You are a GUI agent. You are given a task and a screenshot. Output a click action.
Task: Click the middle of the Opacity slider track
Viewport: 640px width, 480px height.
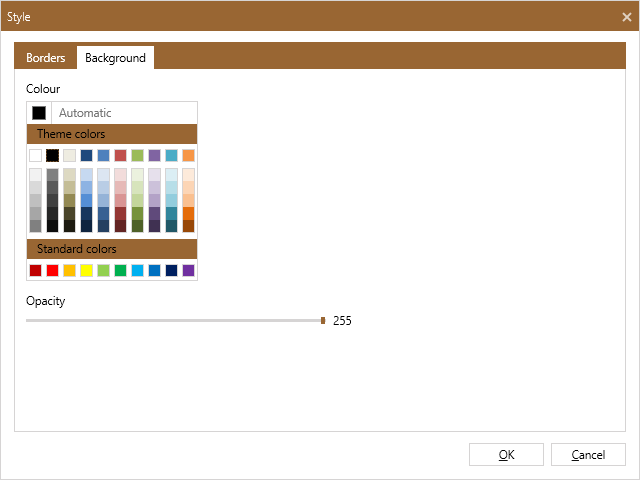pyautogui.click(x=174, y=320)
